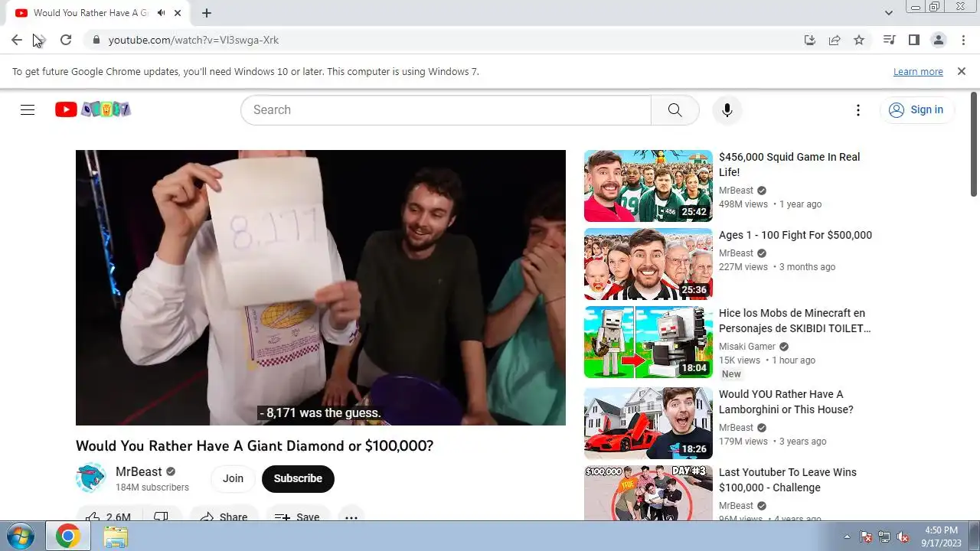Click the address bar URL
Image resolution: width=980 pixels, height=551 pixels.
pyautogui.click(x=194, y=40)
